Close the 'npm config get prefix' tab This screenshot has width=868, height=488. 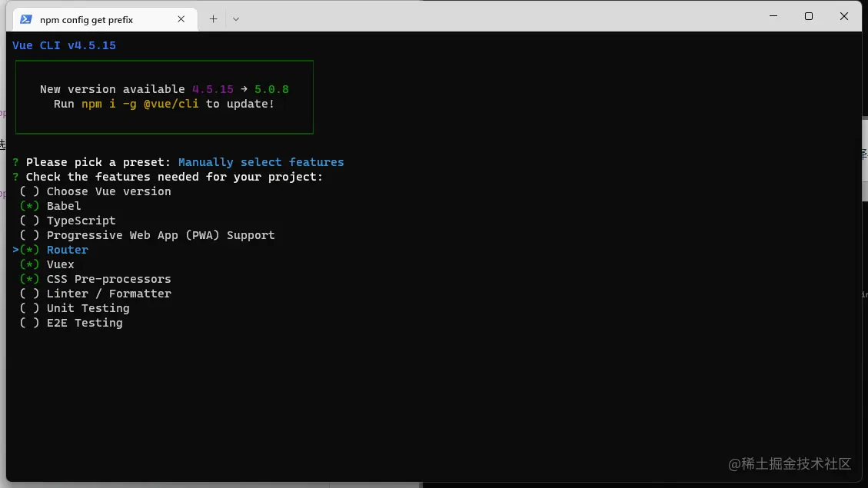pos(181,19)
